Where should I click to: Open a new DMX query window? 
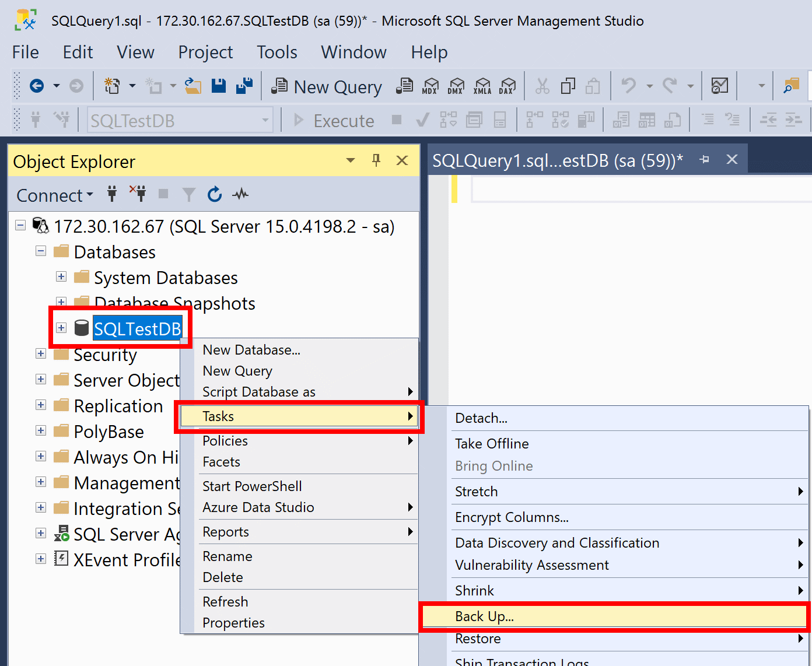pyautogui.click(x=457, y=86)
